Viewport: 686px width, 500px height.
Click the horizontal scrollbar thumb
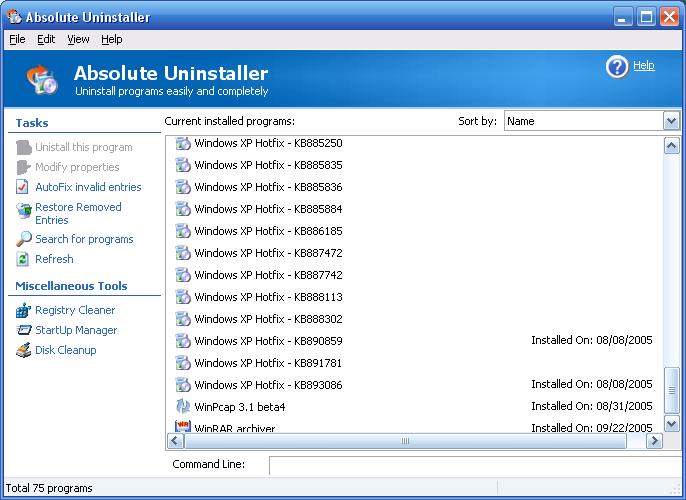[405, 441]
